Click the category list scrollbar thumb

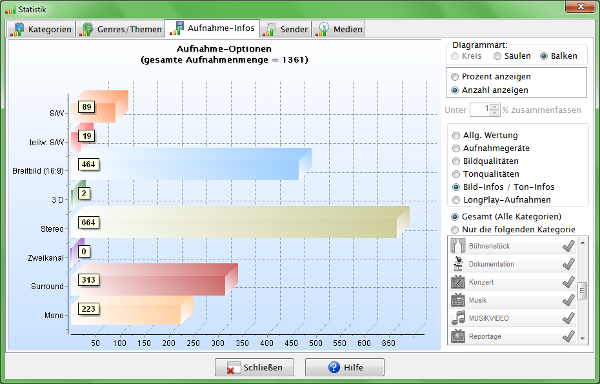pos(582,291)
